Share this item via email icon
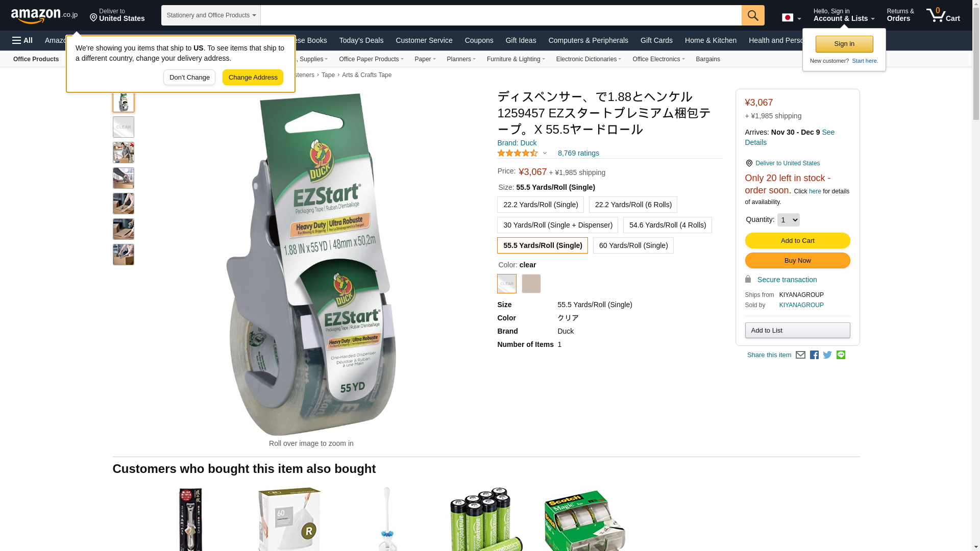980x551 pixels. [800, 355]
